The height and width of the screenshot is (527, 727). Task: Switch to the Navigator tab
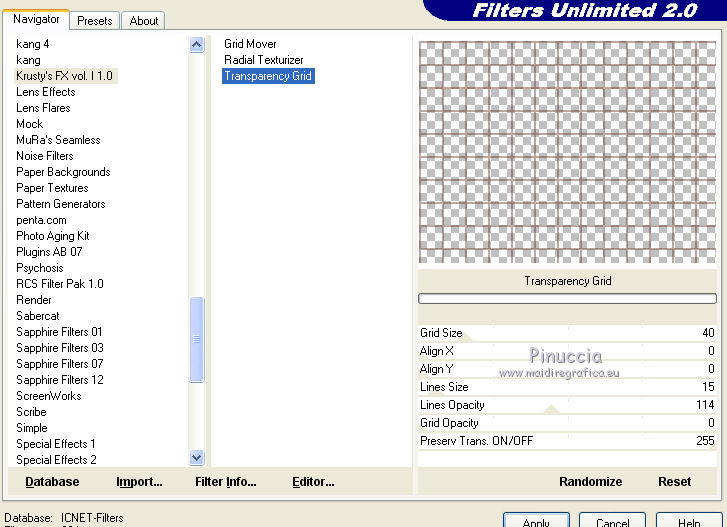pyautogui.click(x=36, y=19)
